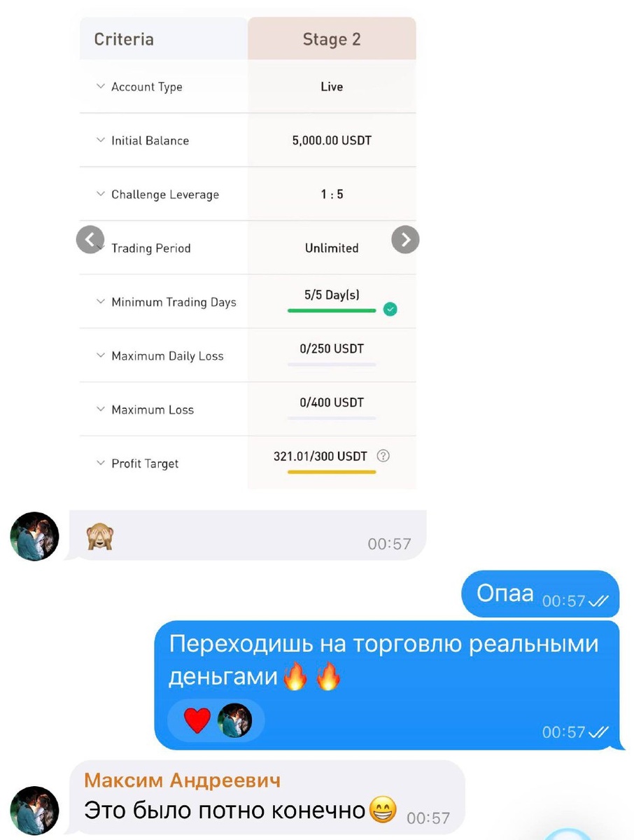Click the yellow Profit Target progress bar
The width and height of the screenshot is (634, 840).
click(x=332, y=472)
